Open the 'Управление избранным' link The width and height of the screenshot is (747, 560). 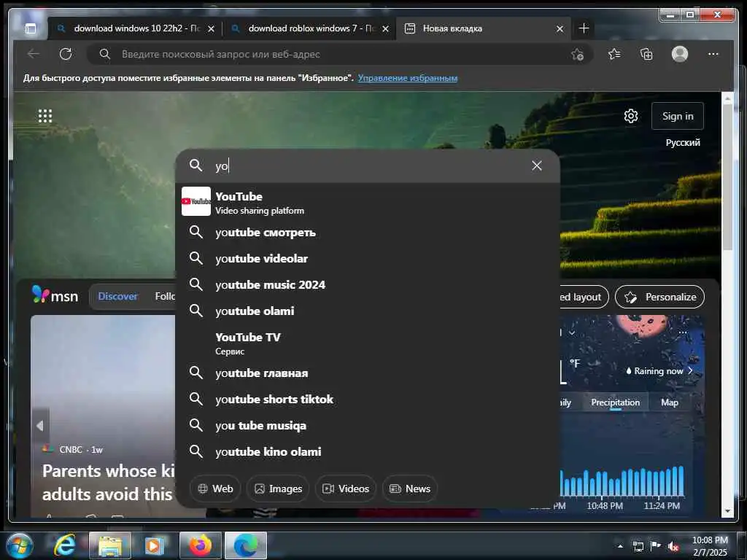(408, 77)
